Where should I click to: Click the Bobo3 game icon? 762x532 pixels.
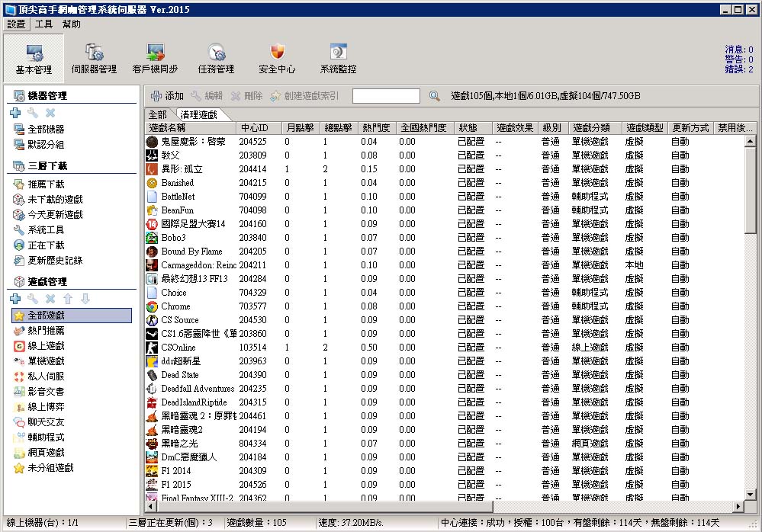click(x=152, y=238)
